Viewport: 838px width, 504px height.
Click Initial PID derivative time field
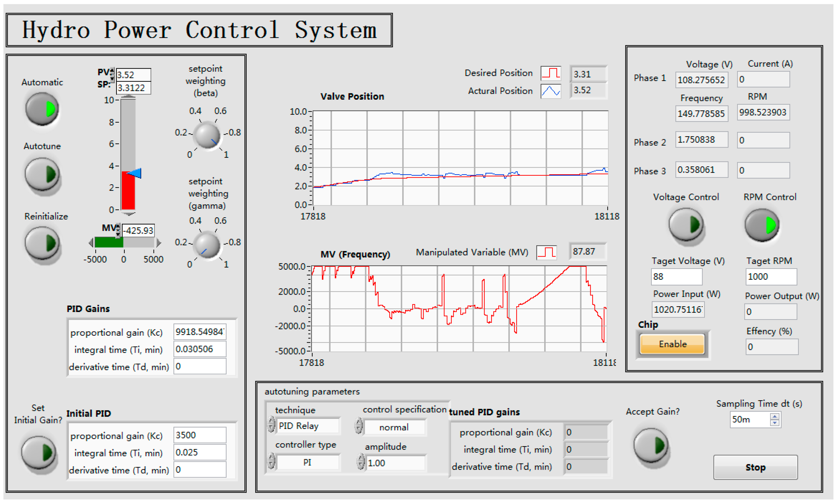tap(199, 470)
